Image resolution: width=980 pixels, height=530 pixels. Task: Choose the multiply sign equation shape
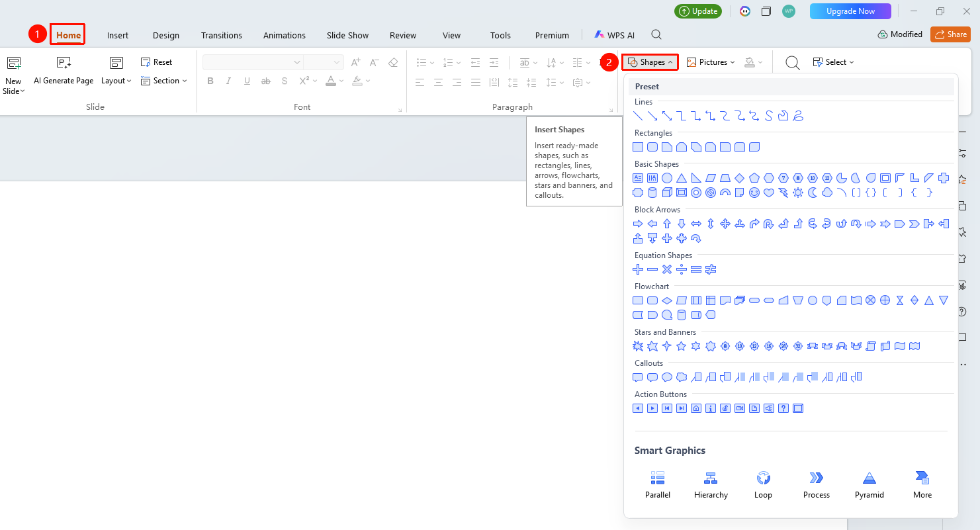(667, 269)
